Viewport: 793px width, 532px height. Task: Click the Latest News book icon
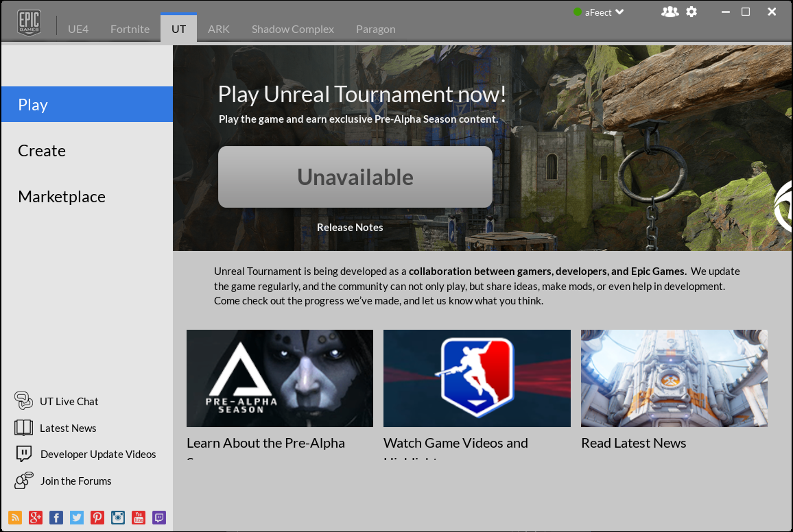pyautogui.click(x=23, y=427)
